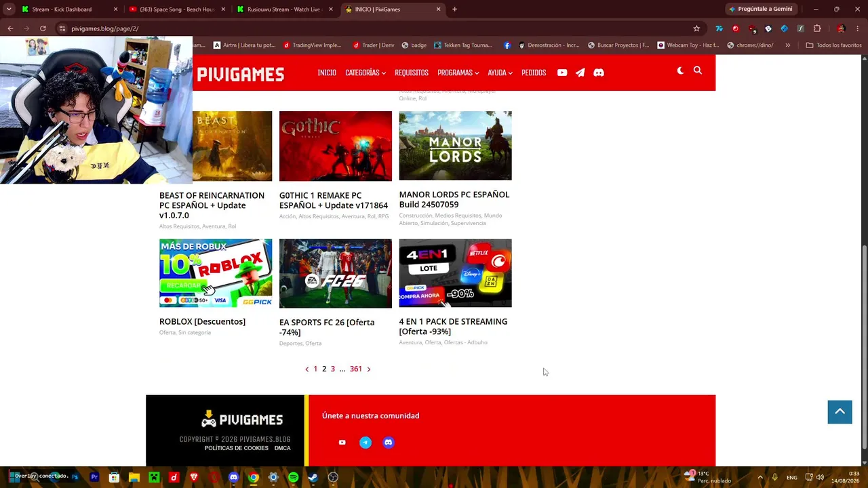Go to page 3 in pagination
The width and height of the screenshot is (868, 488).
333,369
